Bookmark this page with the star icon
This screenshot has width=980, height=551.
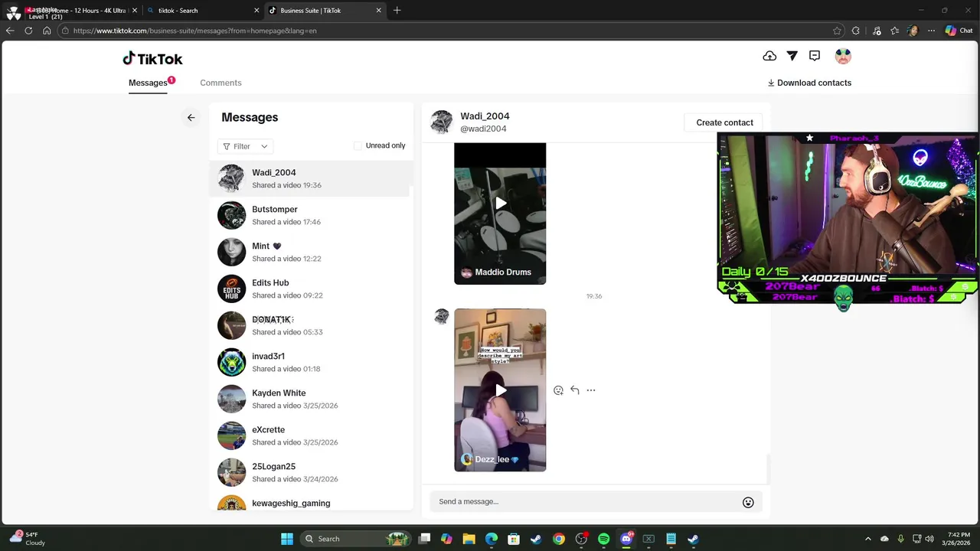point(837,31)
